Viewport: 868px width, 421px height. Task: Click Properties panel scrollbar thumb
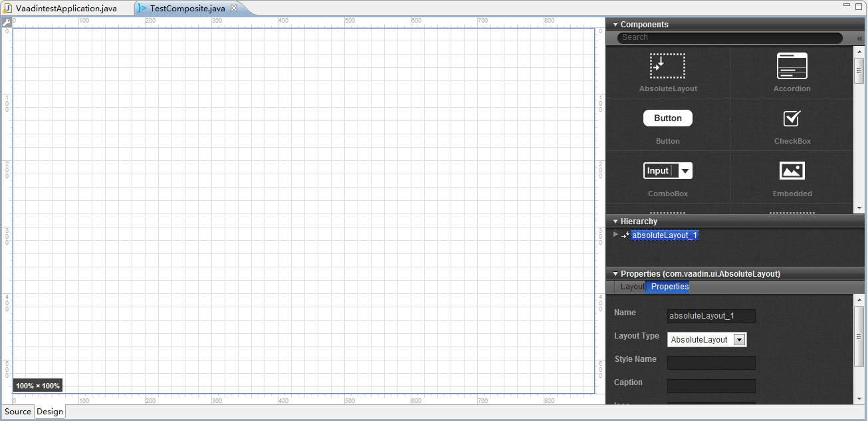coord(859,336)
